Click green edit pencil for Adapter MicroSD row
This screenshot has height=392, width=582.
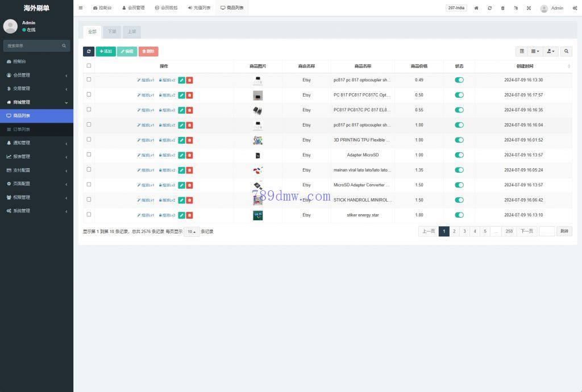pyautogui.click(x=181, y=155)
